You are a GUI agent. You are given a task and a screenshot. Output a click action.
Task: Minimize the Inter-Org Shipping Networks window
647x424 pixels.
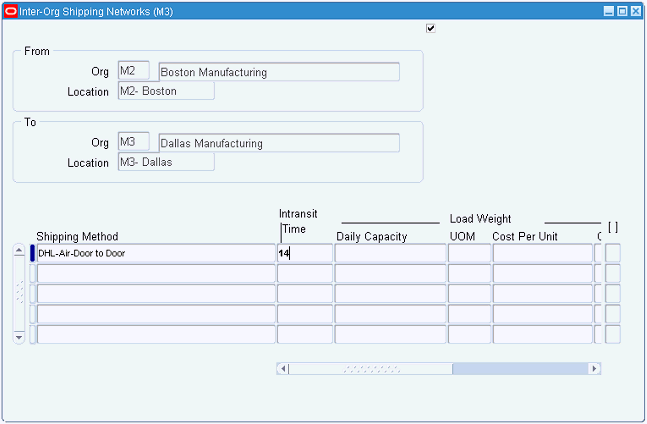tap(609, 11)
